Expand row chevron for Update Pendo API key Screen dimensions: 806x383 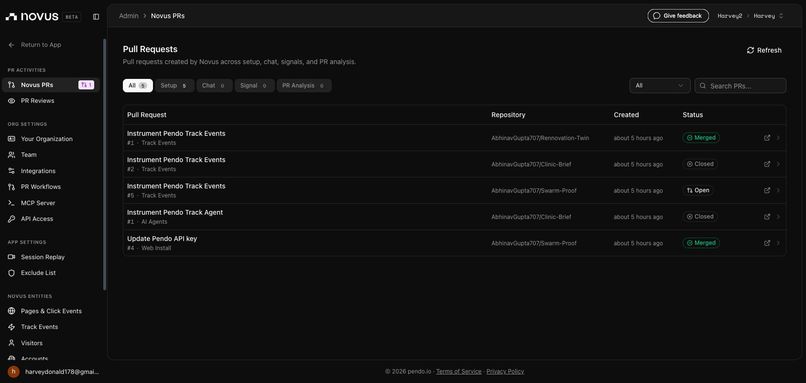pyautogui.click(x=778, y=243)
